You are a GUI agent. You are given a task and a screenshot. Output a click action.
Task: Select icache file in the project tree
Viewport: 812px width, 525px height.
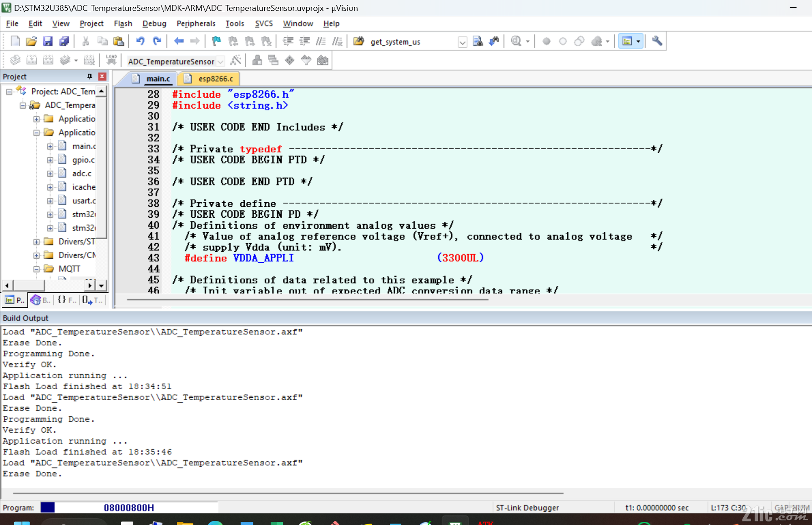tap(84, 187)
